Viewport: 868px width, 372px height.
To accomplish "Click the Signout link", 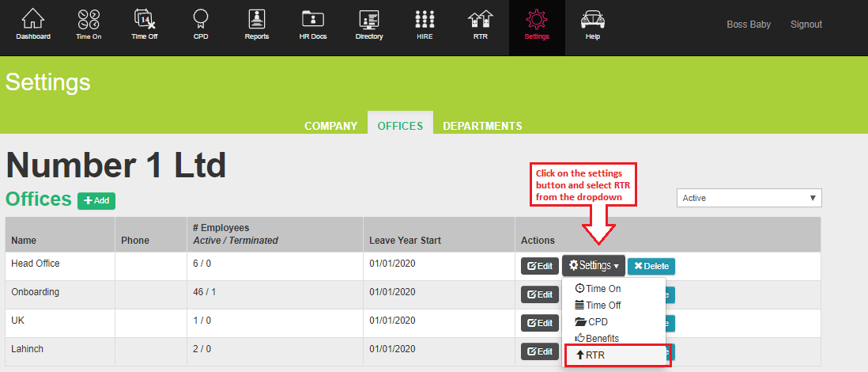I will click(806, 25).
